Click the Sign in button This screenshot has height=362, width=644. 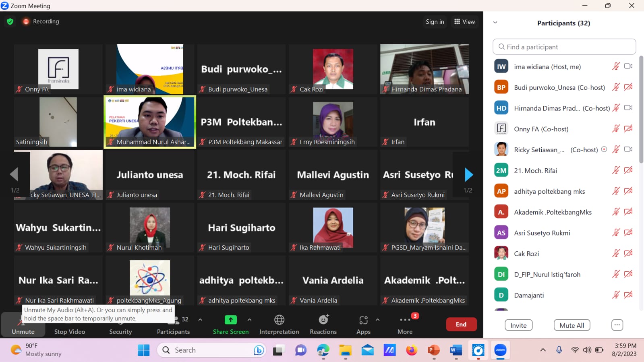(435, 22)
